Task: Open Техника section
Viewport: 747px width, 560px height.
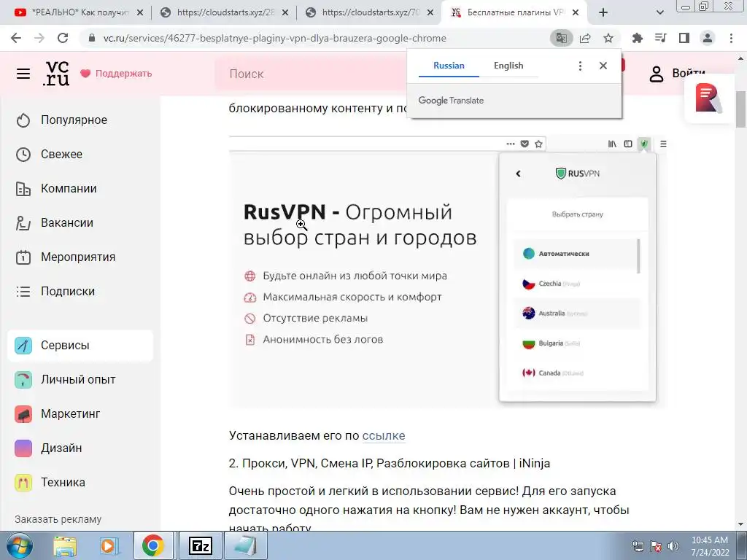Action: 50,483
